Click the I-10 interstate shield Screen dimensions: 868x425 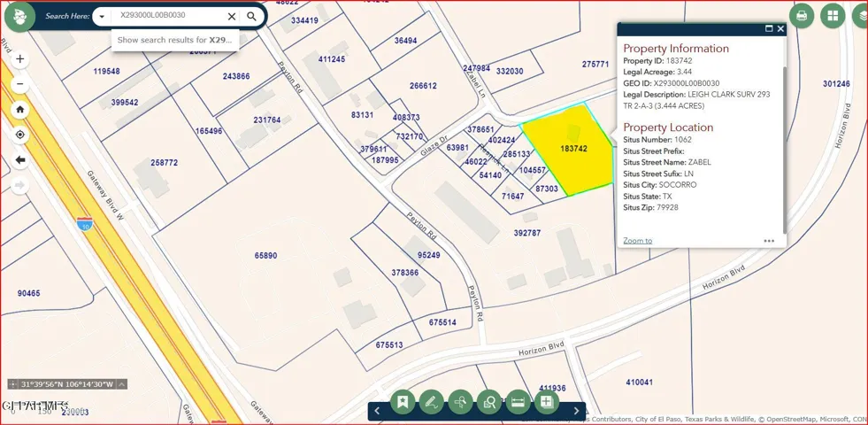[84, 224]
